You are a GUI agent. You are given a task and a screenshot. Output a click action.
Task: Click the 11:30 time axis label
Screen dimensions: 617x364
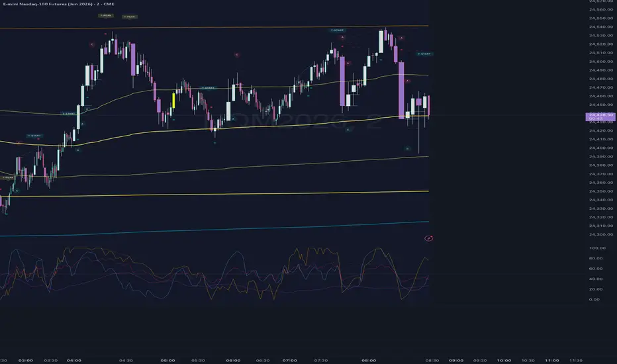coord(576,360)
